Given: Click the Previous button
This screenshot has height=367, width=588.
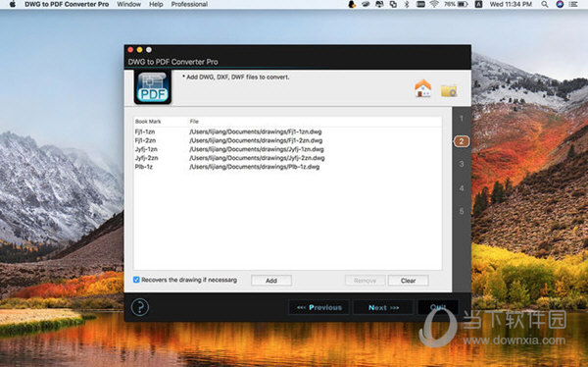Looking at the screenshot, I should 319,307.
